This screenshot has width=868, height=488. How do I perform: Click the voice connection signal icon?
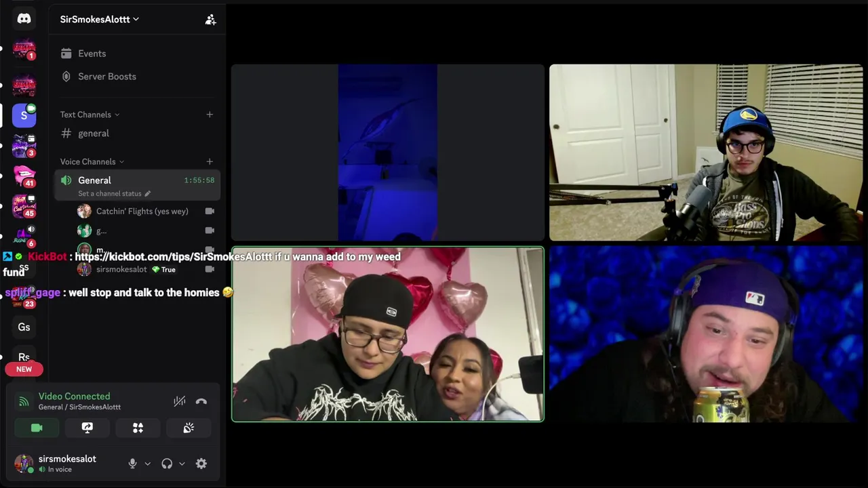tap(24, 401)
